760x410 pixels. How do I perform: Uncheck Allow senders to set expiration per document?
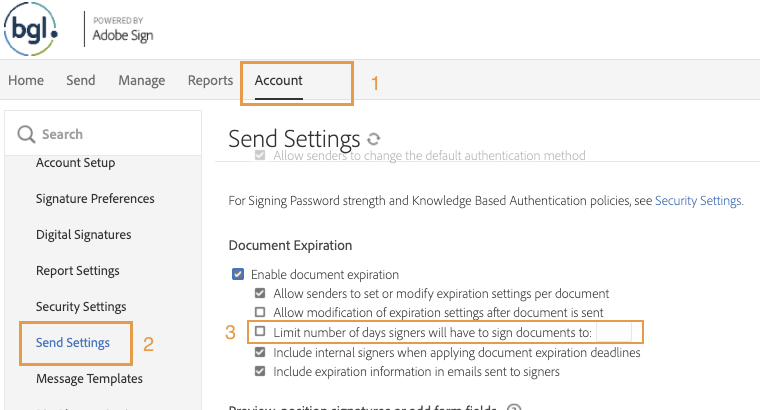[260, 294]
